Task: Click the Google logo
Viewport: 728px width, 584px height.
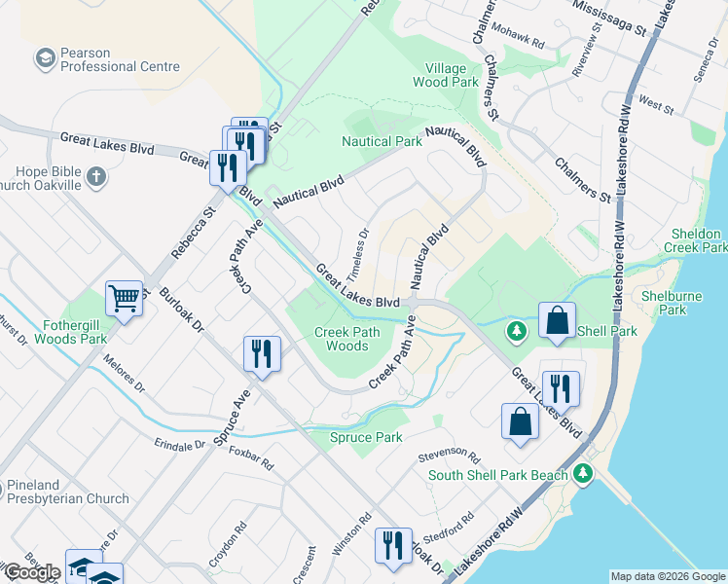Action: [31, 572]
